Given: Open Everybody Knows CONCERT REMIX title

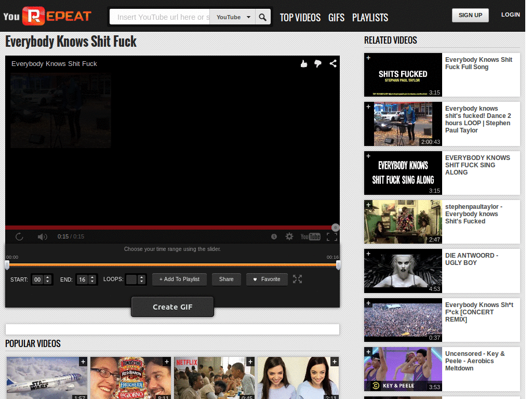Looking at the screenshot, I should point(479,312).
